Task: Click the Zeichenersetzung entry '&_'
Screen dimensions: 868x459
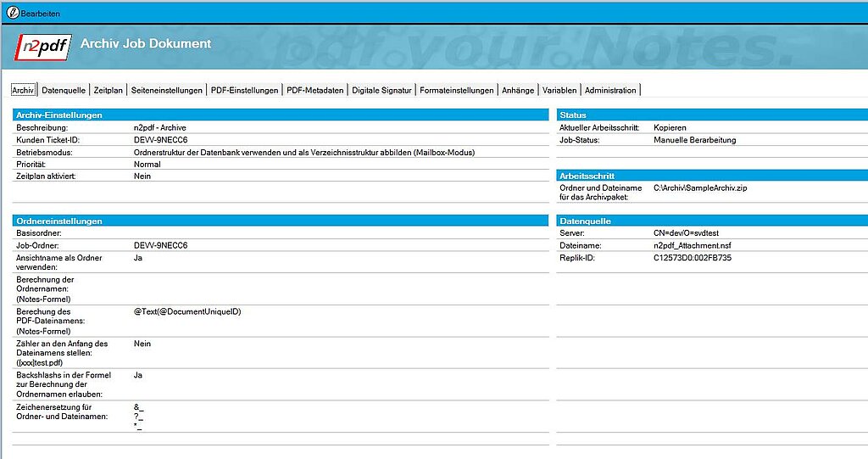Action: (138, 407)
